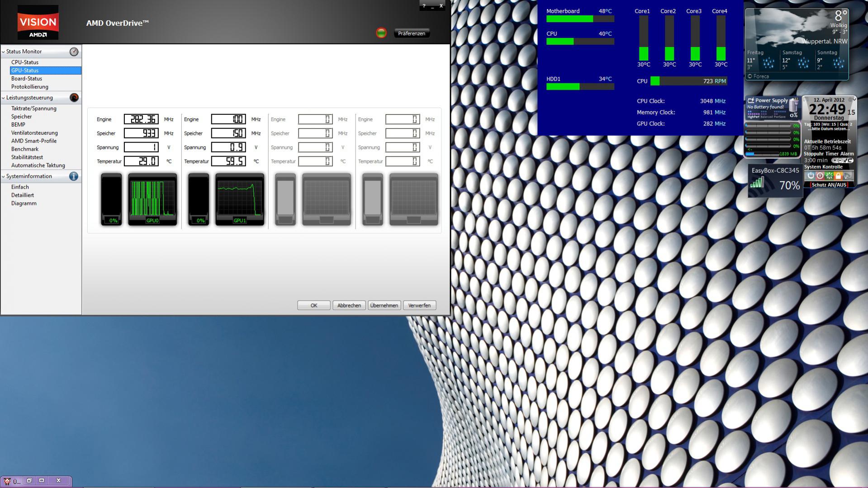Screen dimensions: 868x488
Task: Open Protokollierung page
Action: coord(30,87)
